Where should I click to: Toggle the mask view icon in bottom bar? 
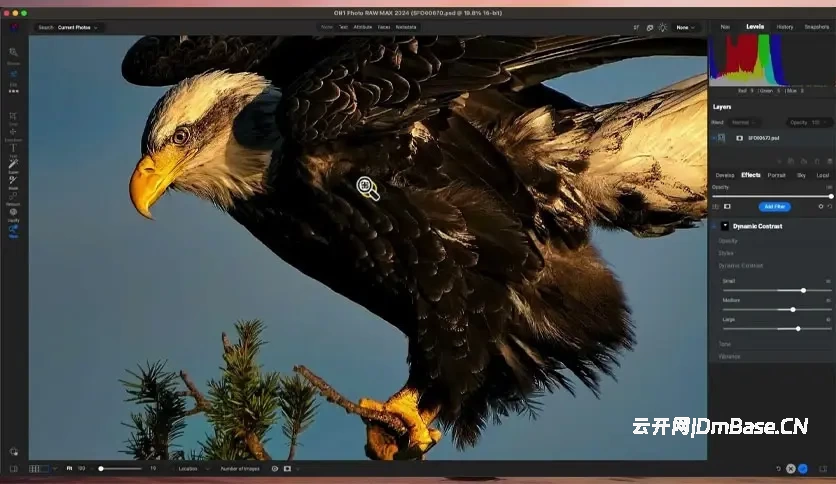tap(287, 469)
